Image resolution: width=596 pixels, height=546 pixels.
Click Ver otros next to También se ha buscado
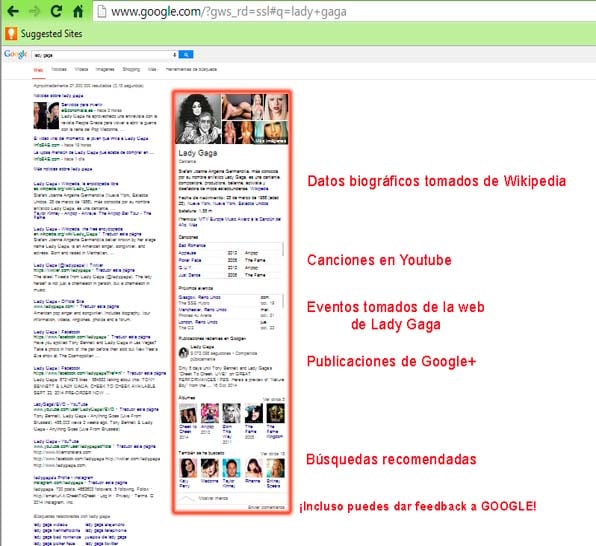click(273, 454)
